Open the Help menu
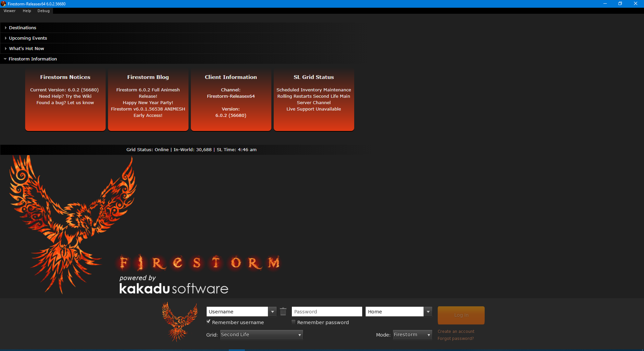This screenshot has width=644, height=351. point(27,11)
